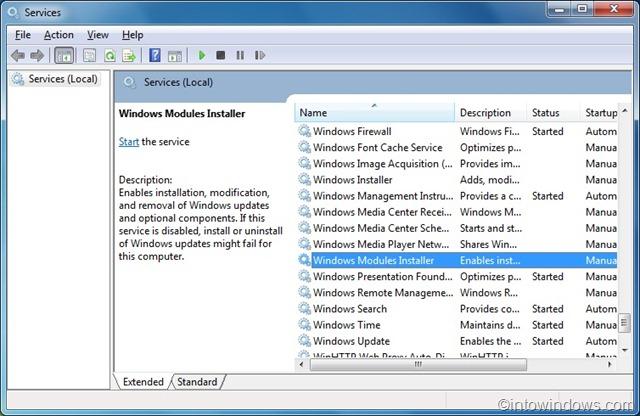Screen dimensions: 640x416
Task: Click gear icon beside Windows Installer
Action: pos(304,179)
